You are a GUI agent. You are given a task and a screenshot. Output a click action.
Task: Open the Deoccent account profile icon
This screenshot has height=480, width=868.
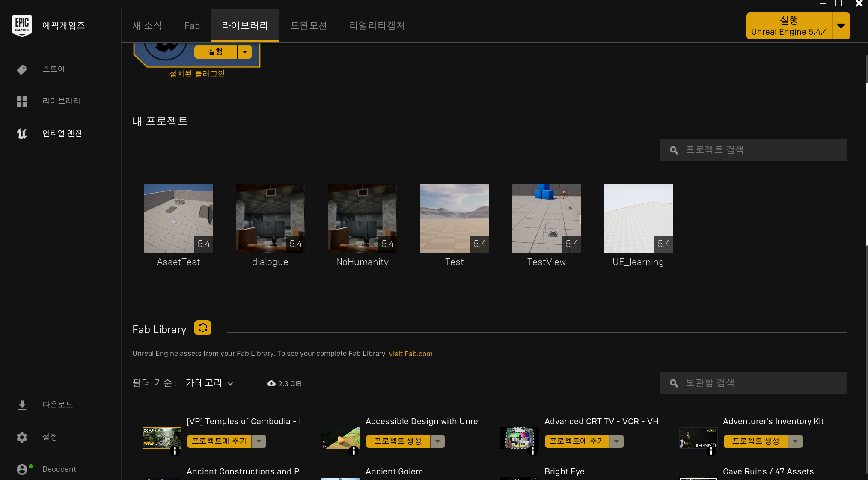tap(22, 469)
